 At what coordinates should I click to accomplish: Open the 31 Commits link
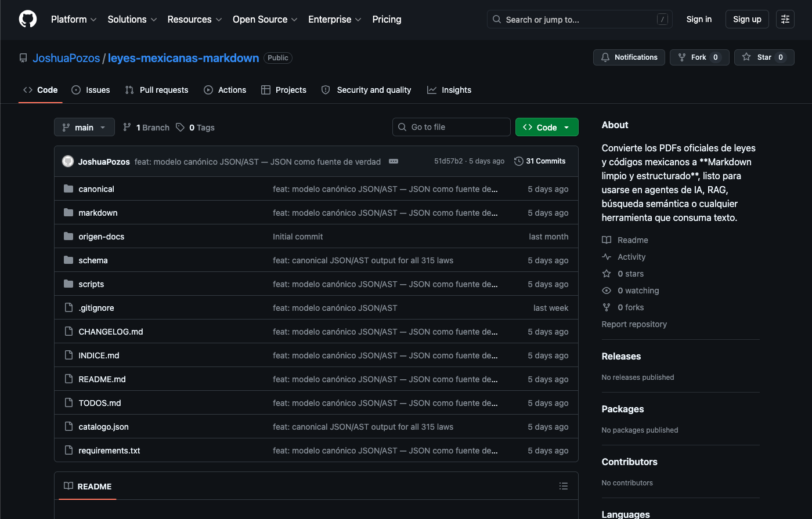pos(540,161)
